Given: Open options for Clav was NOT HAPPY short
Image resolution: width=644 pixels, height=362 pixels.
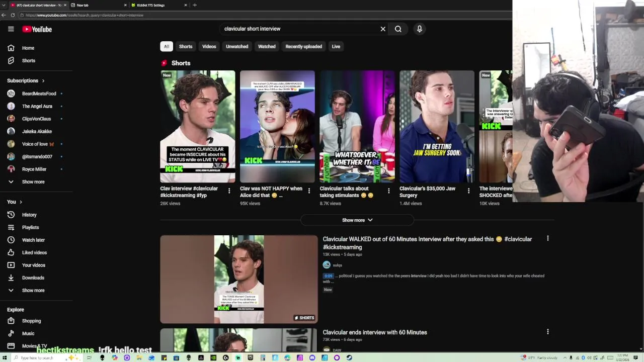Looking at the screenshot, I should (309, 191).
